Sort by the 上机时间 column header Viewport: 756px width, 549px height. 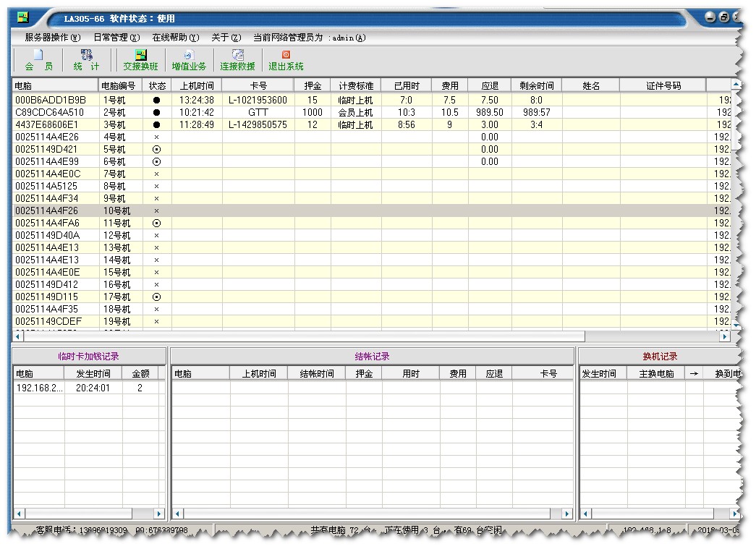pos(196,86)
